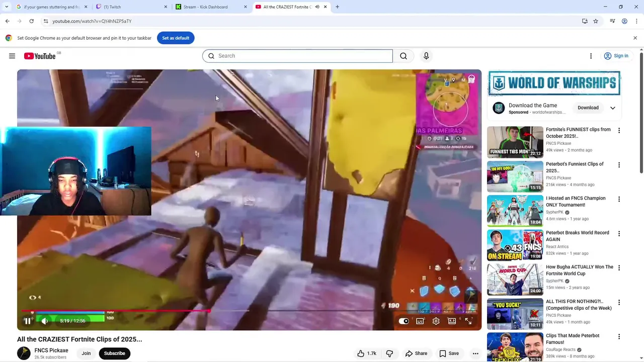The image size is (644, 362).
Task: Go back in browser history
Action: tap(7, 21)
